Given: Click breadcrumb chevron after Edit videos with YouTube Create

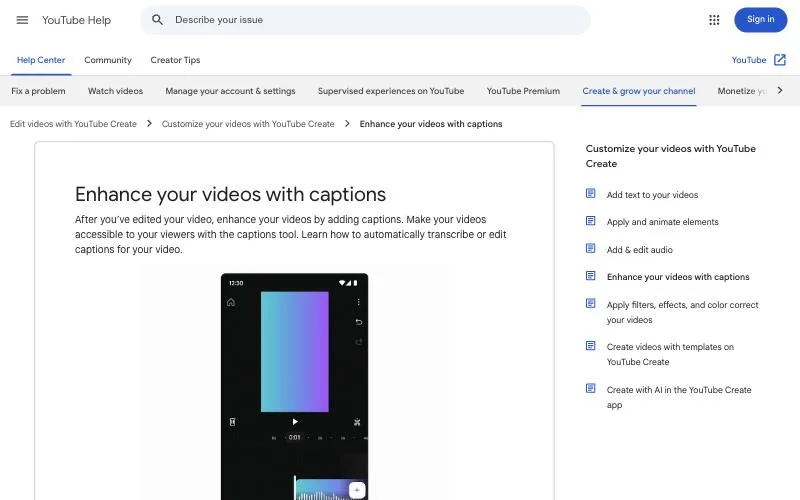Looking at the screenshot, I should (x=149, y=123).
